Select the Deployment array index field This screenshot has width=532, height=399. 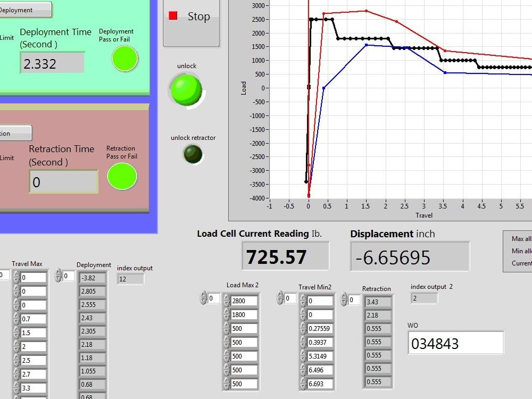click(68, 276)
